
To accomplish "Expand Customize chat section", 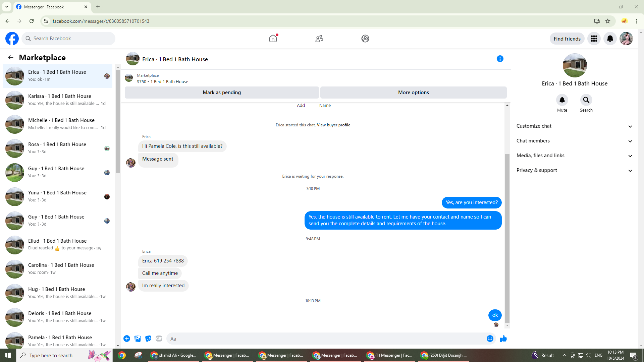I will coord(574,126).
